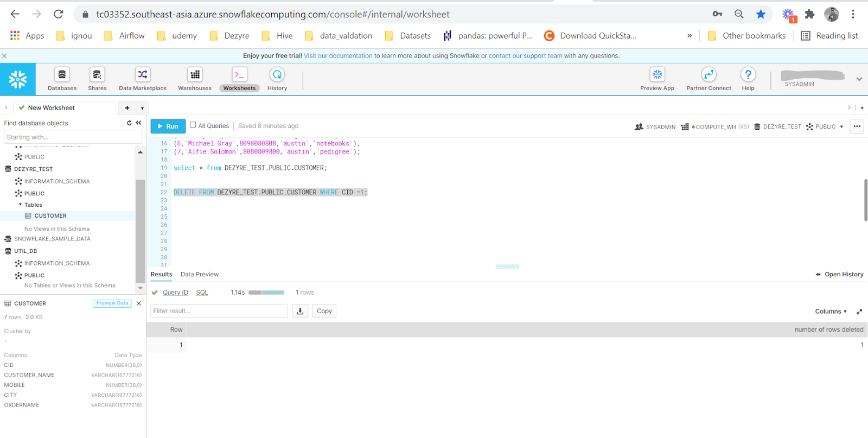Focus the Filter result input field

(219, 311)
